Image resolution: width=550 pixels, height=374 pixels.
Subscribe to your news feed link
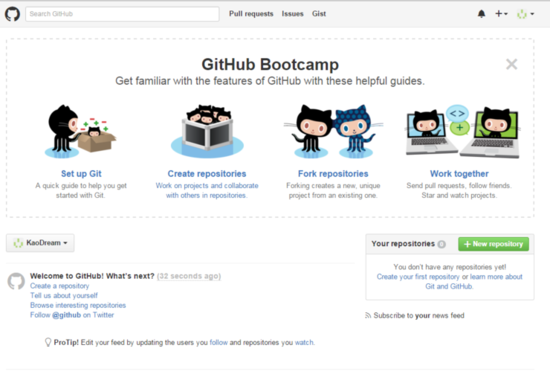[419, 315]
